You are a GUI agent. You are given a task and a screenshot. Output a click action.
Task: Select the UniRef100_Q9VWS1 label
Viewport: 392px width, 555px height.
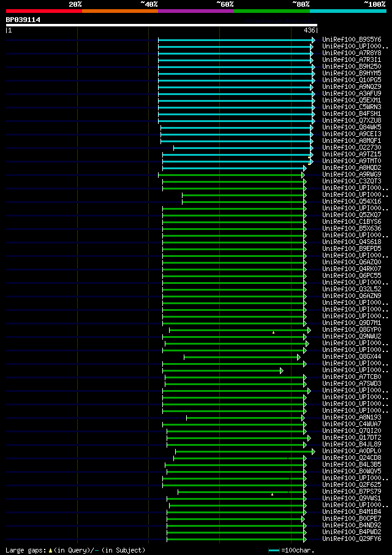352,497
